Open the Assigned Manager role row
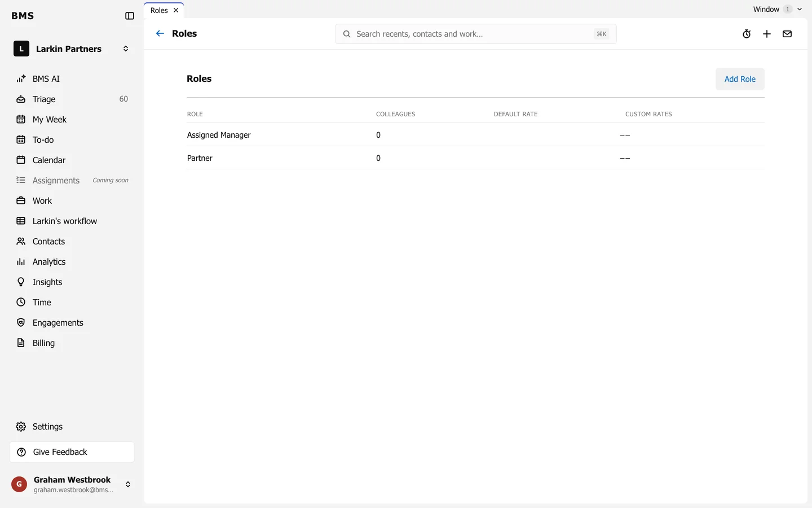 pos(475,135)
